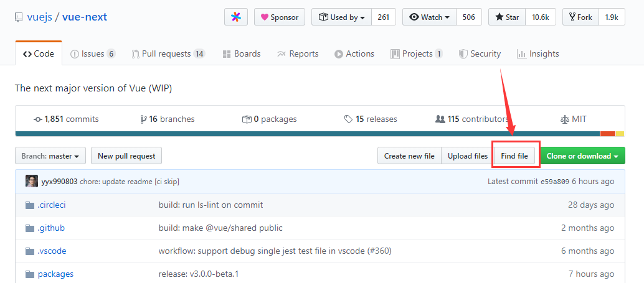Open the 261 dependents count
This screenshot has width=644, height=283.
click(383, 17)
